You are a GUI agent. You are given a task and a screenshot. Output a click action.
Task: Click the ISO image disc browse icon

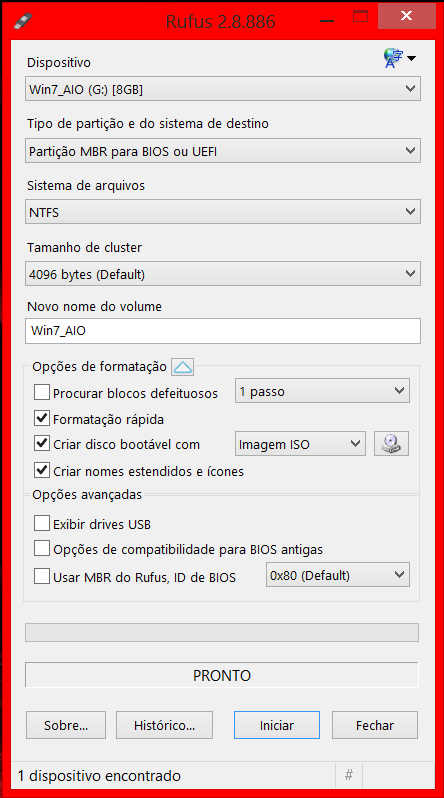point(392,444)
